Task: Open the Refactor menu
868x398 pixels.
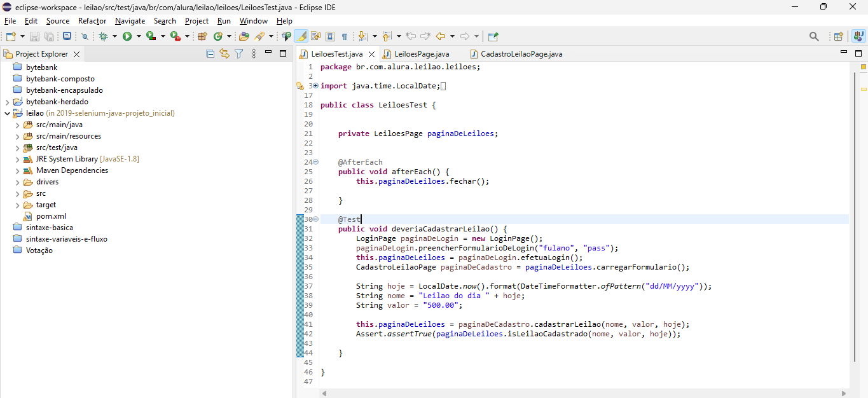Action: 92,21
